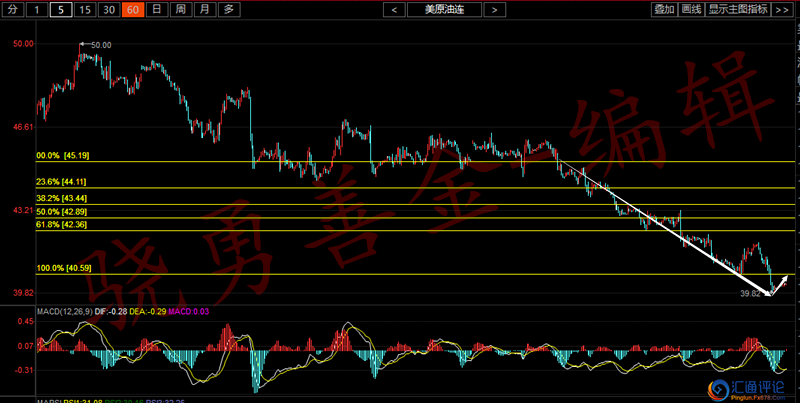800x403 pixels.
Task: Toggle 显示主图指标 main chart indicators
Action: point(738,9)
